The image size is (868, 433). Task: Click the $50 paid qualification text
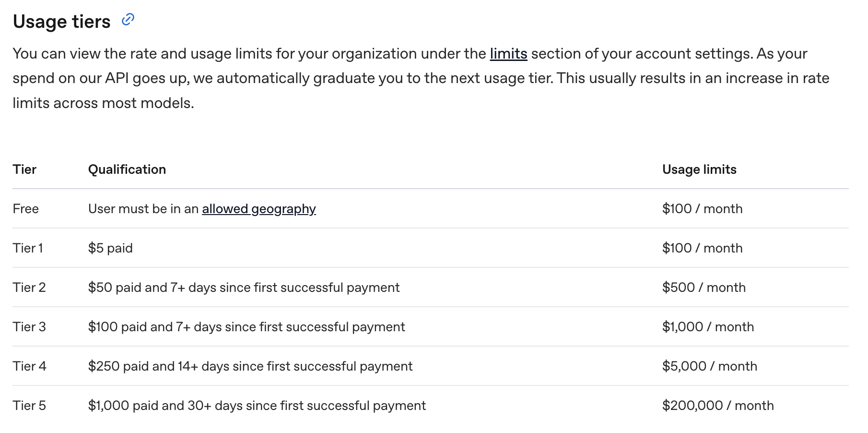click(244, 288)
